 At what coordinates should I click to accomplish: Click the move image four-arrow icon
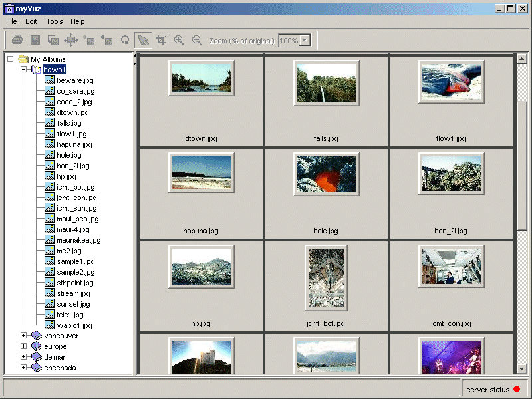pyautogui.click(x=71, y=40)
